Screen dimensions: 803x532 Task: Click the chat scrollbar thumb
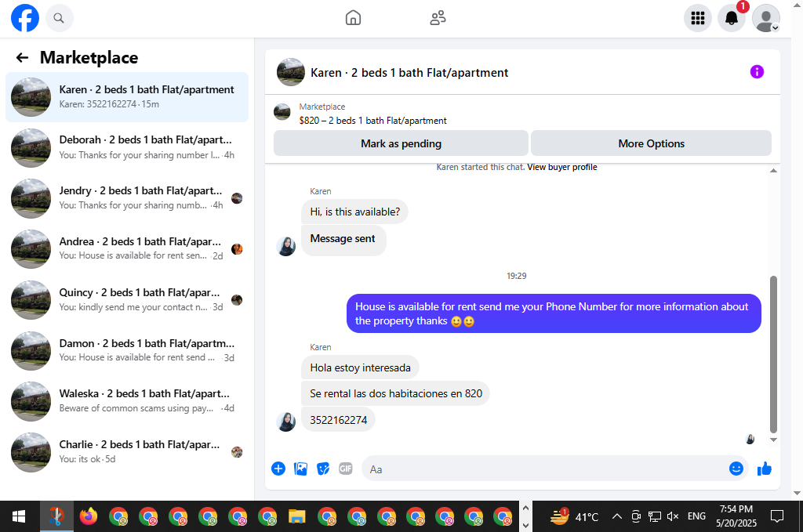pos(773,354)
